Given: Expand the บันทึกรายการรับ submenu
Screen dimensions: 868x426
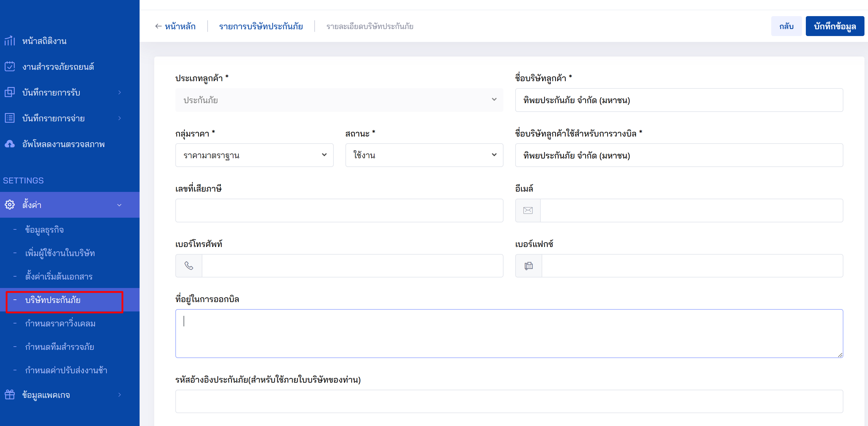Looking at the screenshot, I should coord(119,92).
